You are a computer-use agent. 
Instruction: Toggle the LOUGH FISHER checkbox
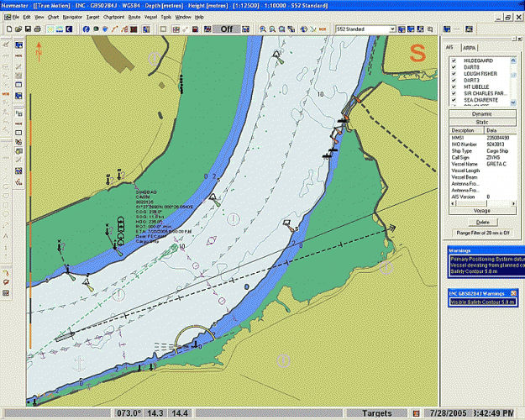pyautogui.click(x=454, y=74)
